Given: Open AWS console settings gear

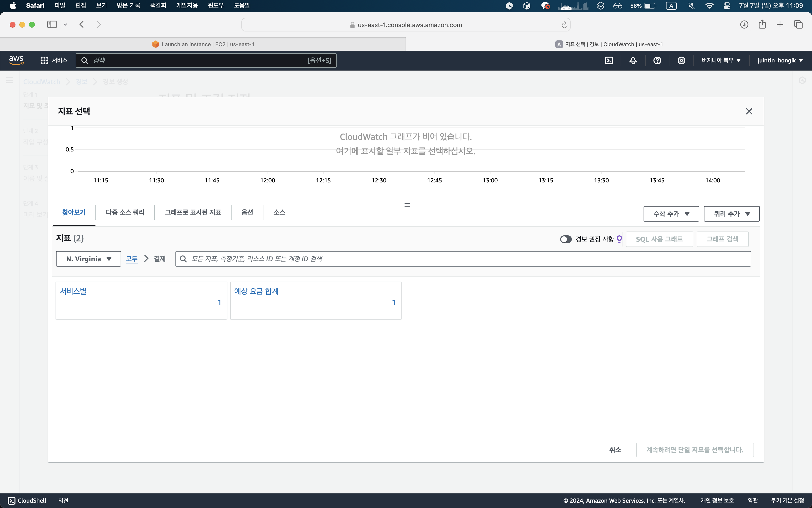Looking at the screenshot, I should click(x=681, y=60).
